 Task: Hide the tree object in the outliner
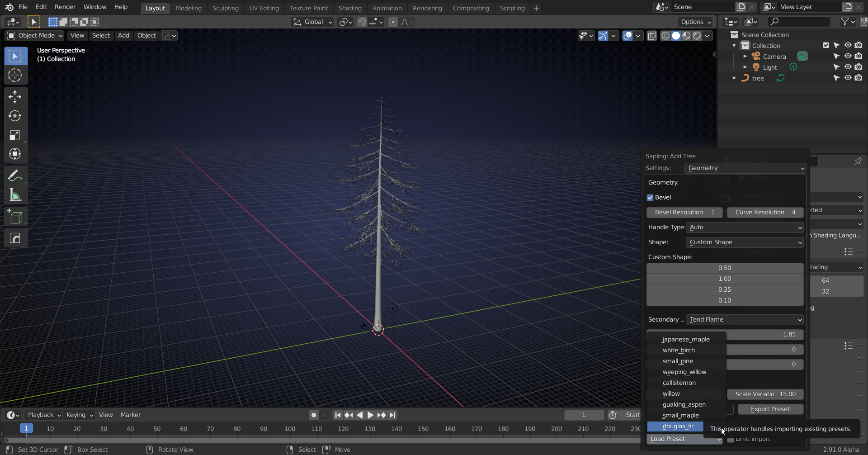848,78
